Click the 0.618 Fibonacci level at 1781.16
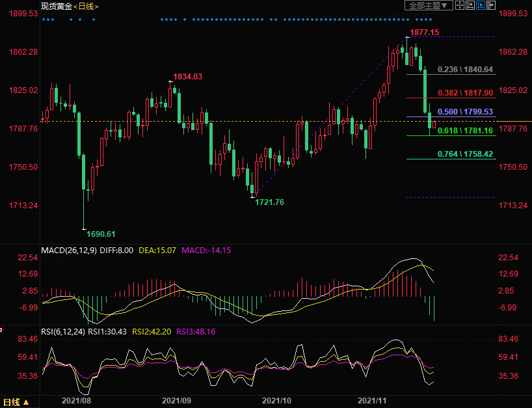532x408 pixels. (x=465, y=131)
